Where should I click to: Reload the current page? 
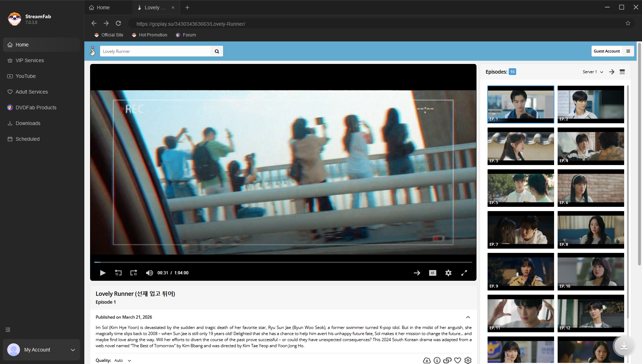tap(118, 23)
